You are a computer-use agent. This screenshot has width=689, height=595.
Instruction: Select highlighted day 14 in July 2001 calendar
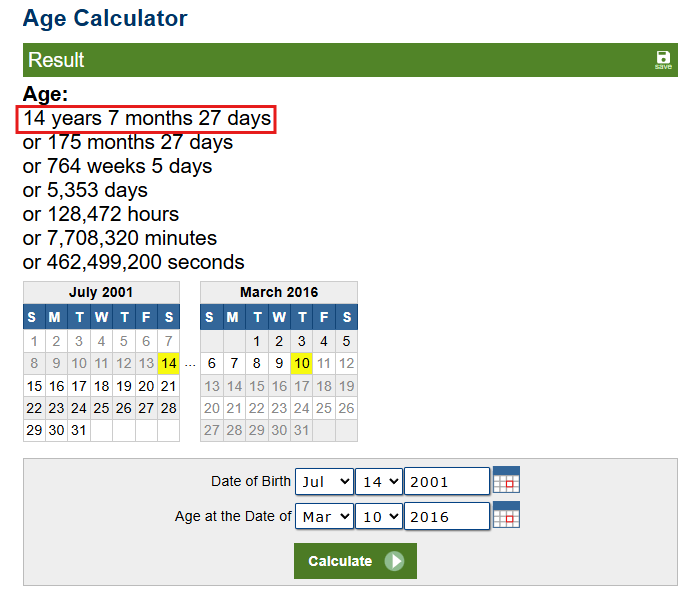click(x=168, y=363)
